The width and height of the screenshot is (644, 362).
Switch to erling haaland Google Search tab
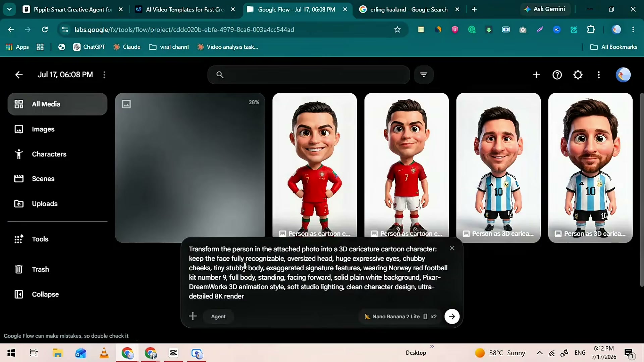point(409,9)
